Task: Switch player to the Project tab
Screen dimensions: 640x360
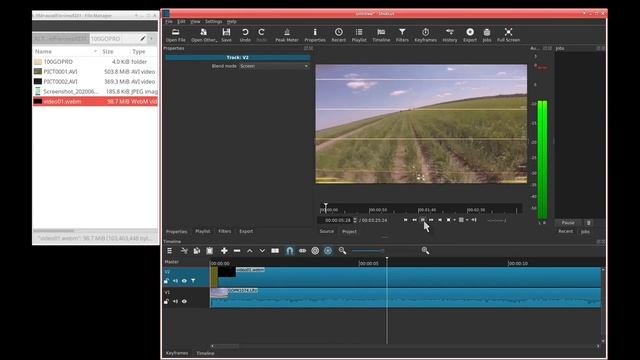Action: [349, 231]
